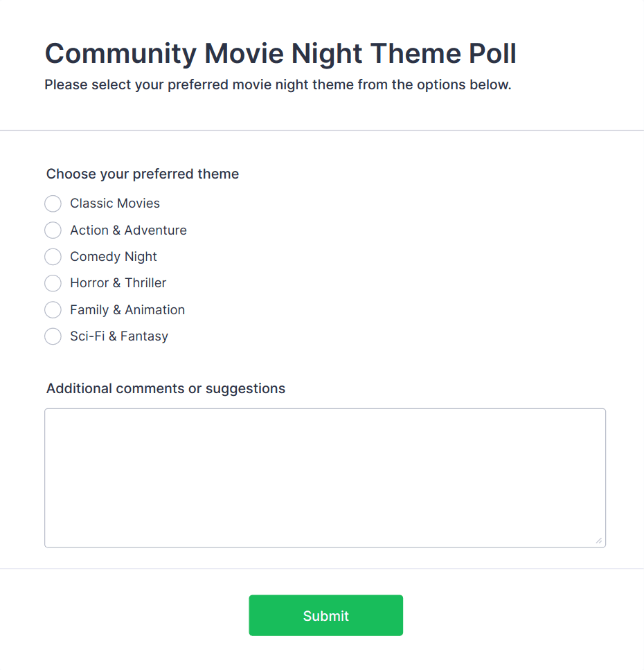Click the comments box resize handle
The width and height of the screenshot is (644, 670).
(x=599, y=541)
